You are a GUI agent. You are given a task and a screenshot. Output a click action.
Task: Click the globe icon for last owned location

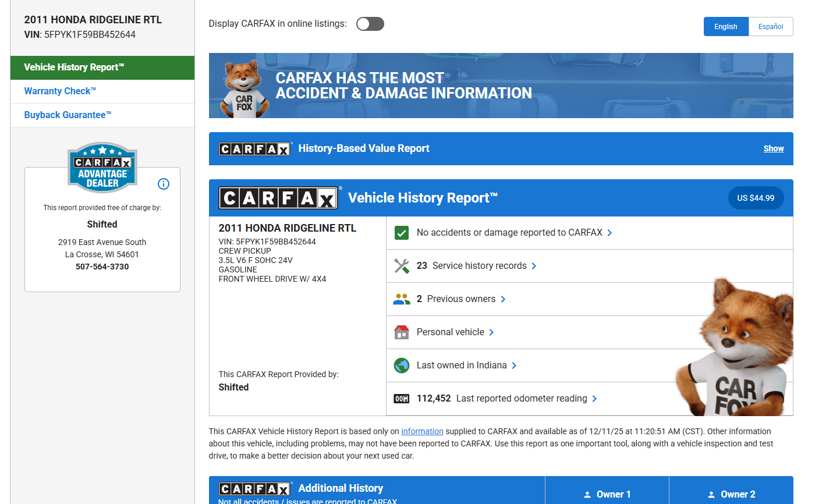point(402,365)
